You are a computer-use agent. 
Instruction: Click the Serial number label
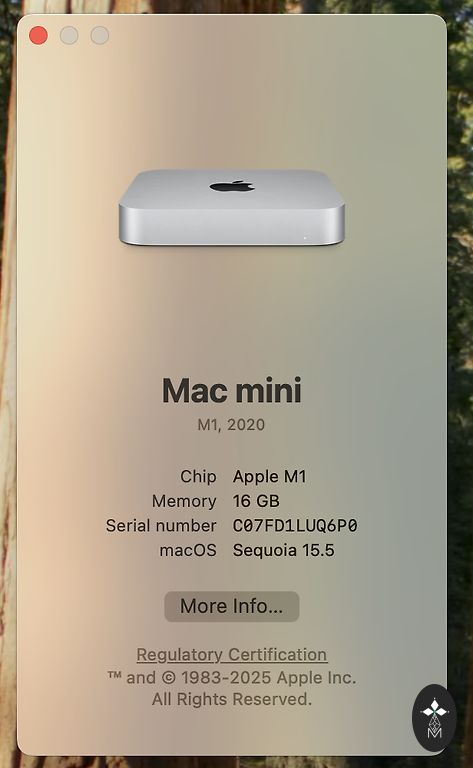click(161, 526)
